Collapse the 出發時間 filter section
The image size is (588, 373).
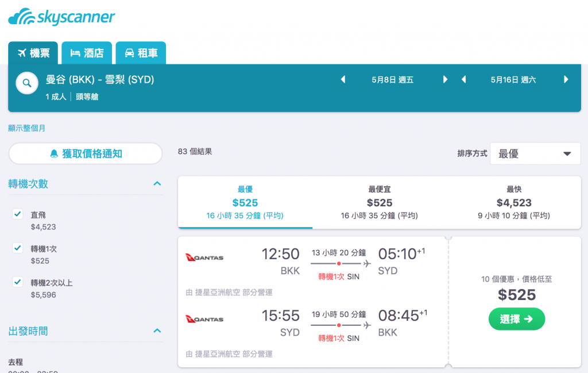tap(157, 330)
